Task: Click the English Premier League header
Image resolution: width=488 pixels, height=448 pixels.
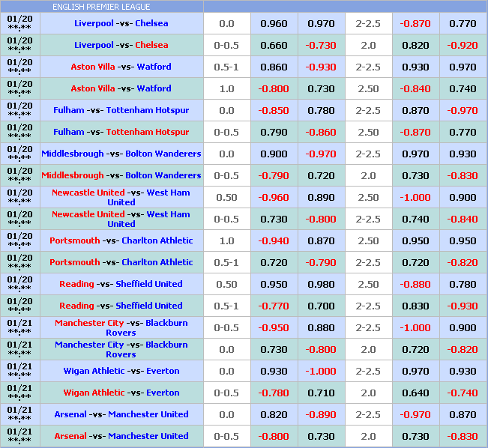Action: point(101,7)
